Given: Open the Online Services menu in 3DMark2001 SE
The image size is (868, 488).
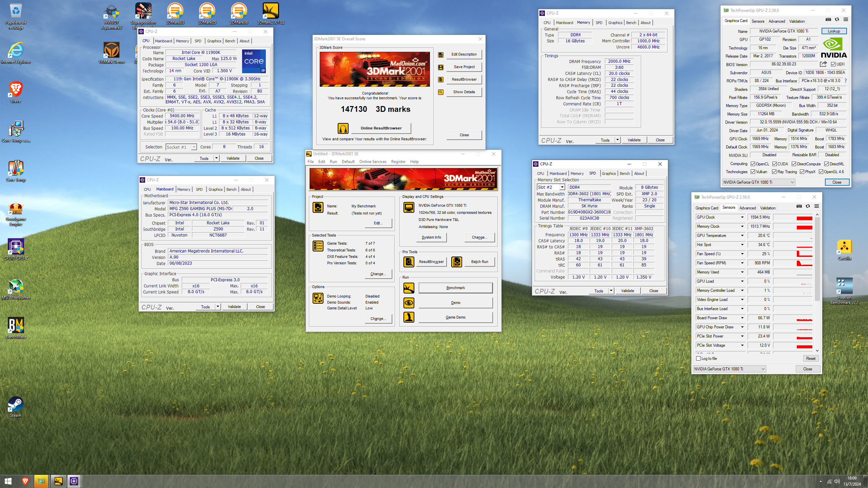Looking at the screenshot, I should pos(373,162).
